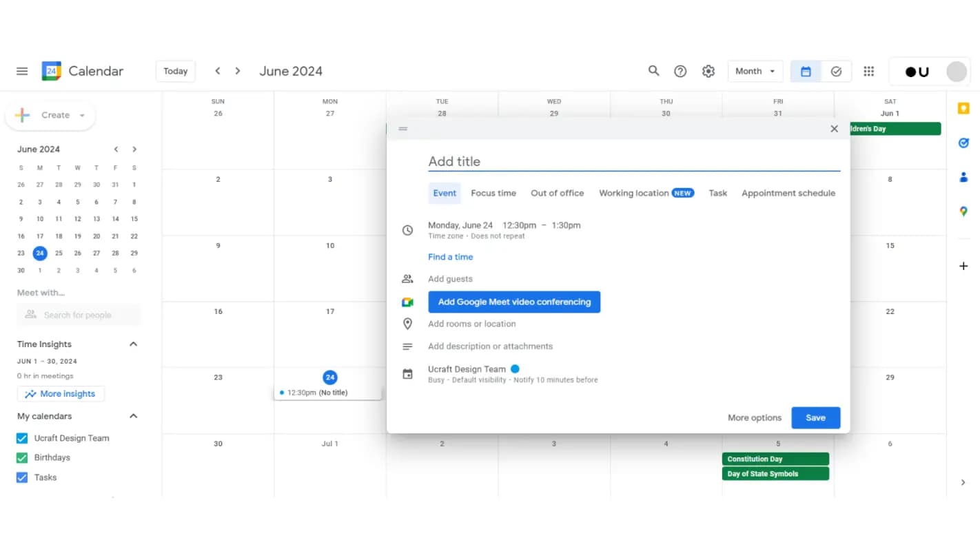Click the Find a time link
980x551 pixels.
tap(450, 256)
